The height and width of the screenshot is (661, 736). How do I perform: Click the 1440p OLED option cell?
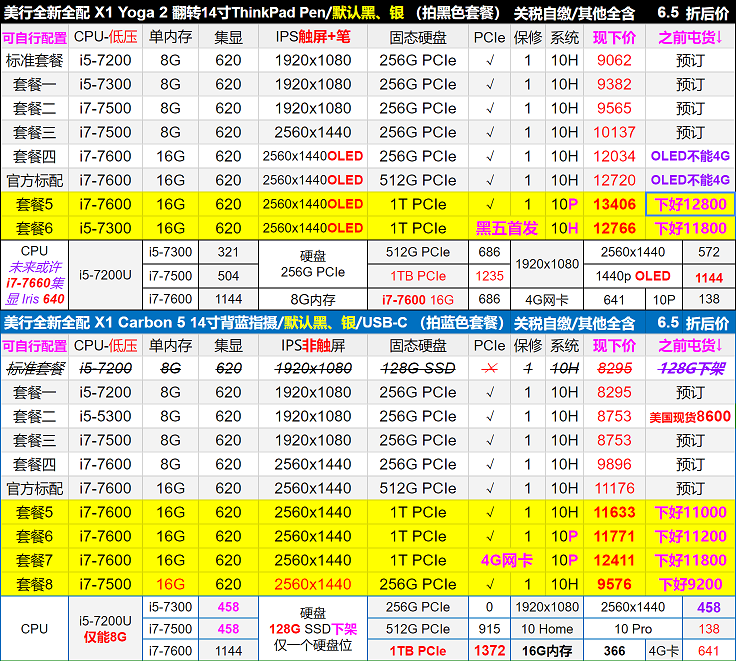click(633, 276)
